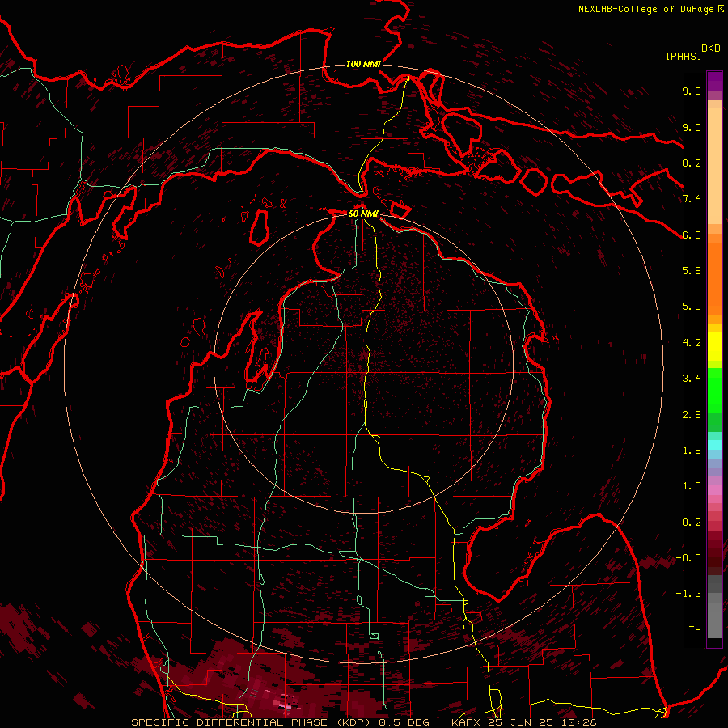Click the -0.5 scale value
Screen dimensions: 728x728
pos(688,558)
